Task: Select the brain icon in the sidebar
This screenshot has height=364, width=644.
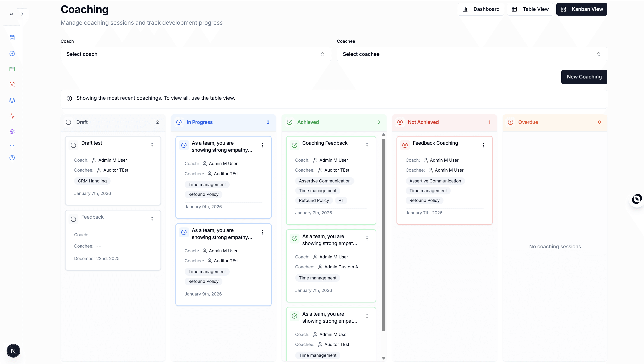Action: pos(12,54)
